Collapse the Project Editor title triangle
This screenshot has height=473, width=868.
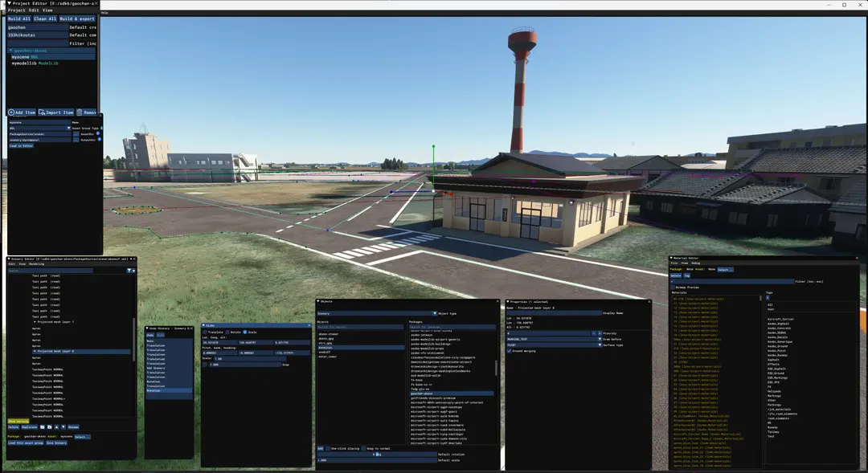point(9,3)
